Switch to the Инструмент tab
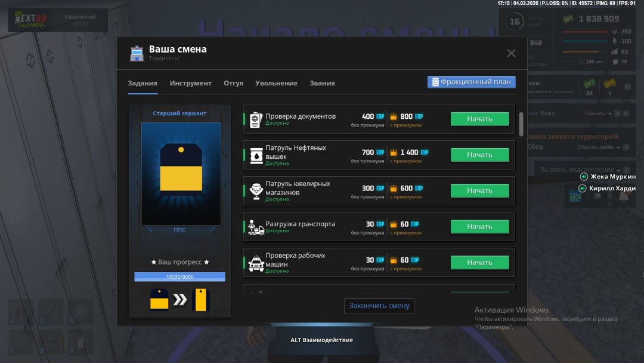 coord(190,83)
